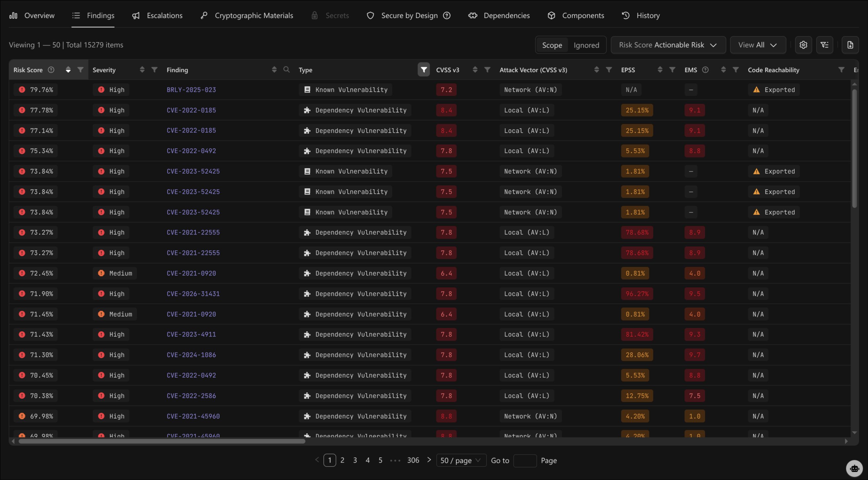Sort by Risk Score column arrows
Viewport: 868px width, 480px height.
[x=68, y=70]
